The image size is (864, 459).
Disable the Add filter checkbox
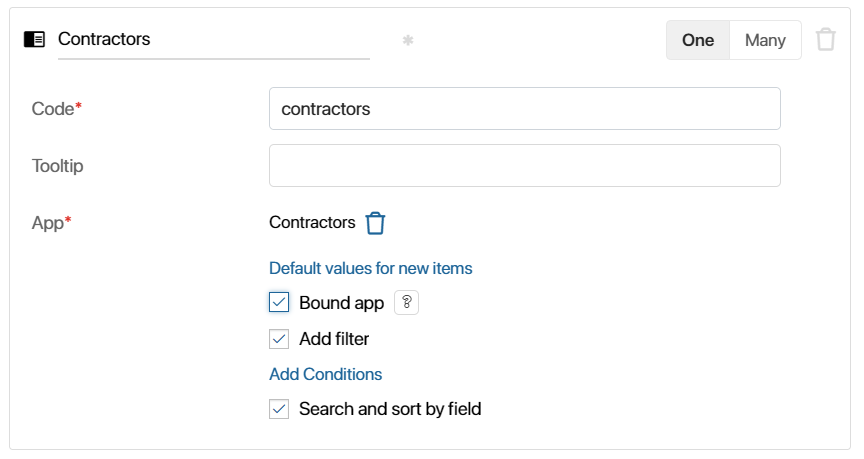tap(279, 339)
